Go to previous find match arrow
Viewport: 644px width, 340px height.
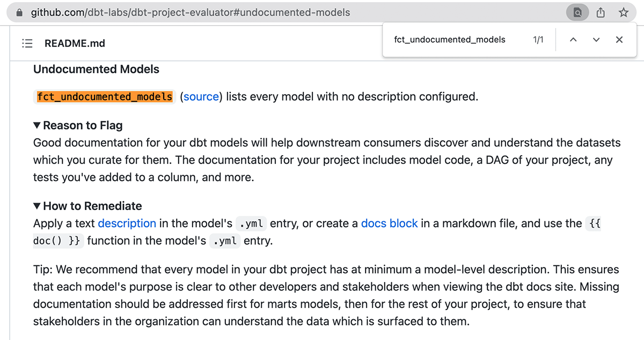pos(573,40)
